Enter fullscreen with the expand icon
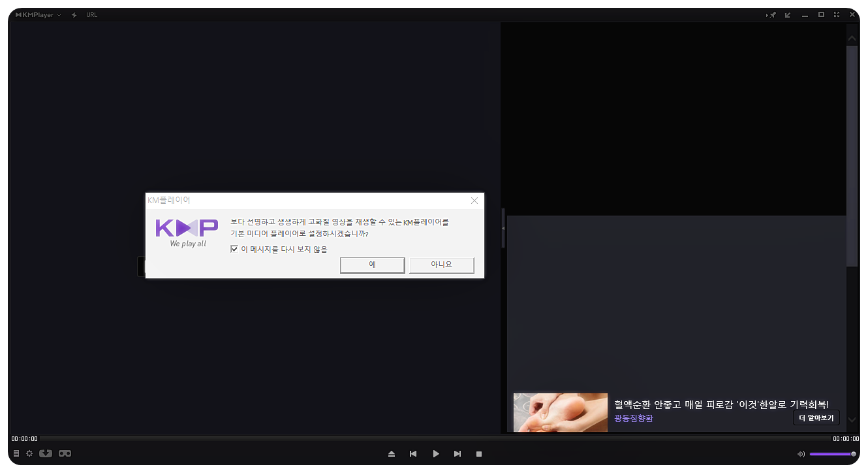 (836, 14)
